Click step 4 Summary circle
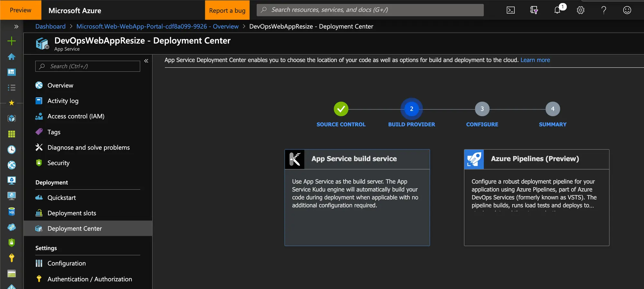This screenshot has height=289, width=644. pos(553,109)
